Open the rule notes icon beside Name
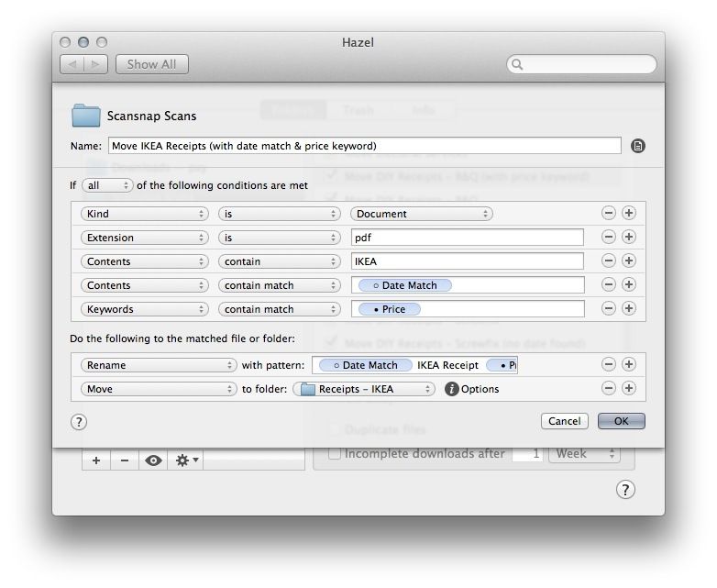 coord(638,146)
